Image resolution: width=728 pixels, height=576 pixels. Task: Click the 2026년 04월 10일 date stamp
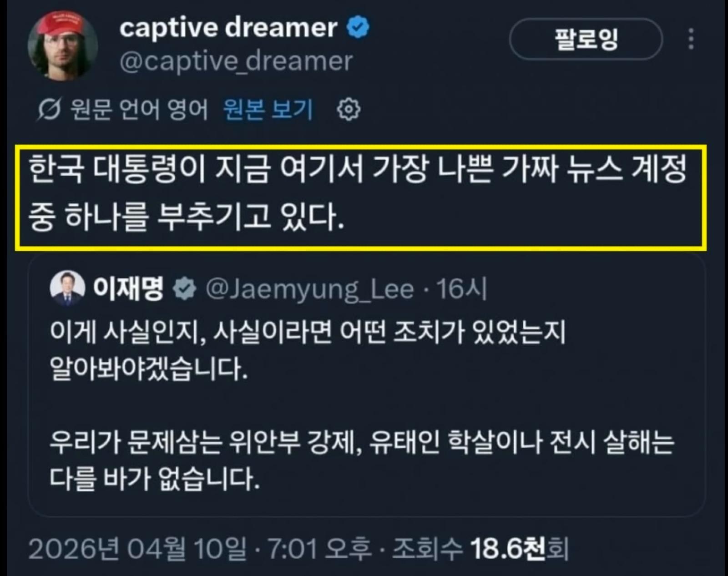coord(137,549)
